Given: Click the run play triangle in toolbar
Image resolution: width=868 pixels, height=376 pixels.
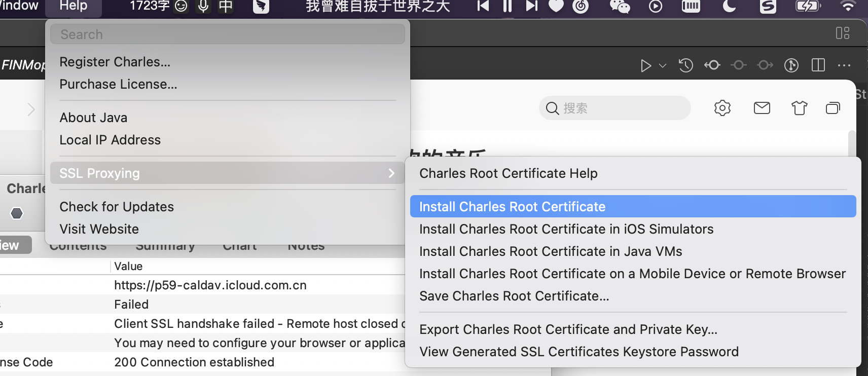Looking at the screenshot, I should click(645, 66).
